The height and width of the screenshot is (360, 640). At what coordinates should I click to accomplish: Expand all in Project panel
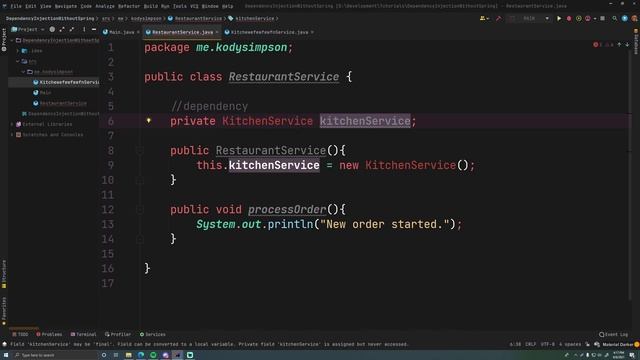[62, 29]
